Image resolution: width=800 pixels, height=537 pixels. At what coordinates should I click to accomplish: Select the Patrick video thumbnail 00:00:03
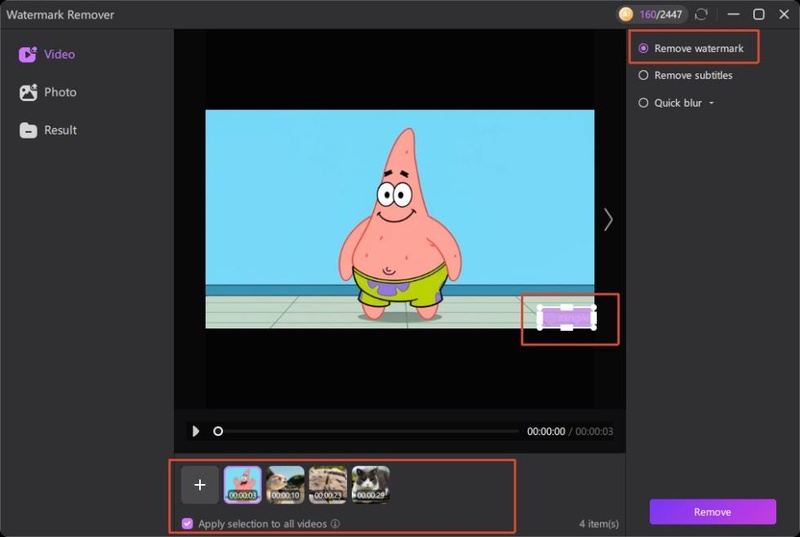243,484
